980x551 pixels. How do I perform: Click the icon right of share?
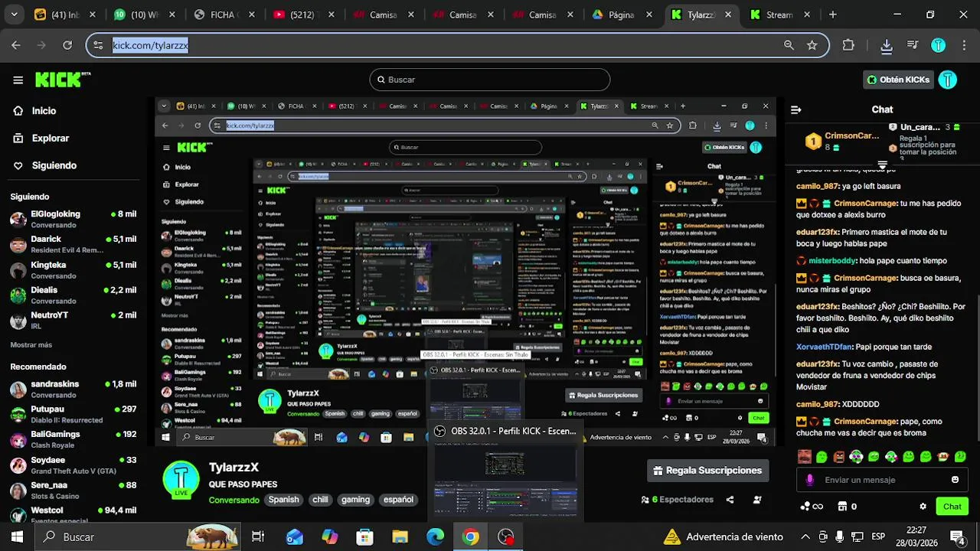coord(757,500)
